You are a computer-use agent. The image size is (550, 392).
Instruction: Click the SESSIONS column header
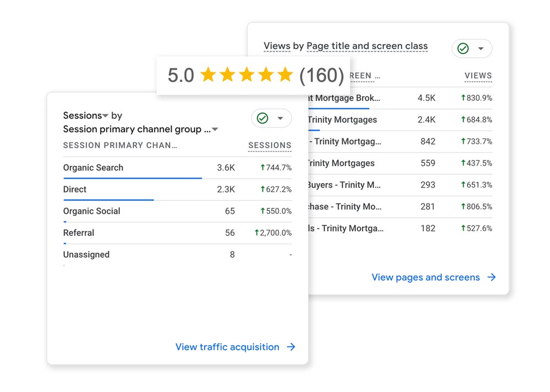[x=269, y=146]
